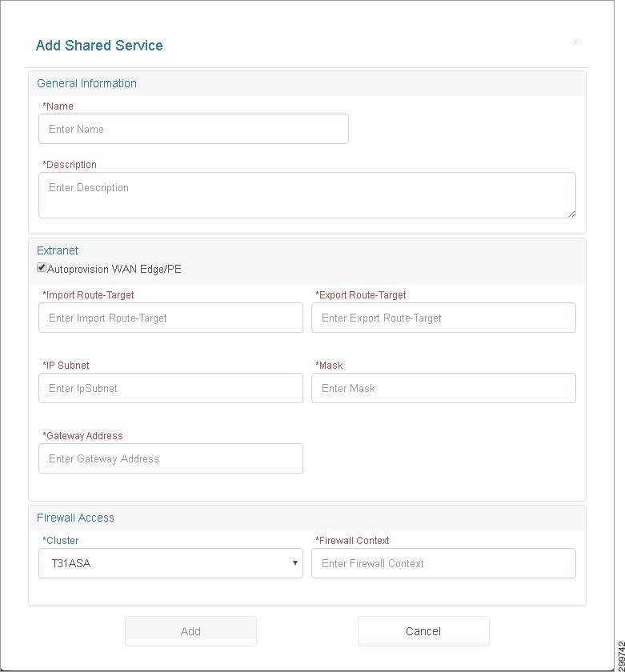Click the Cancel button
The height and width of the screenshot is (672, 625).
423,631
